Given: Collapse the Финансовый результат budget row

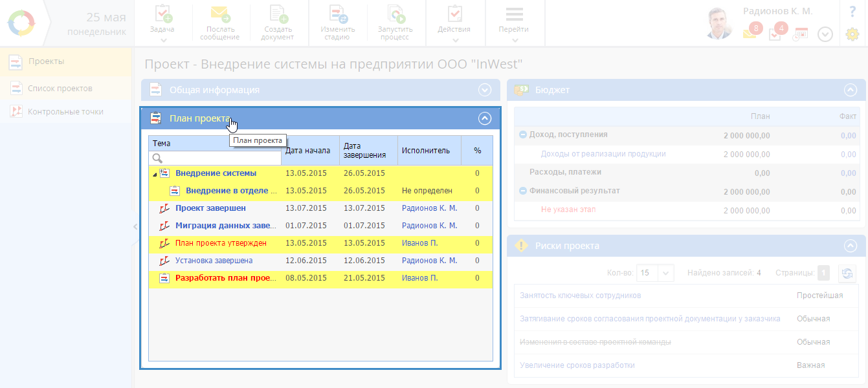Looking at the screenshot, I should 523,191.
